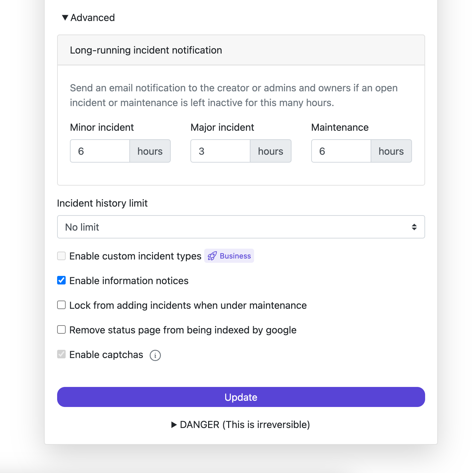476x473 pixels.
Task: Click the Business plan badge label
Action: 235,256
